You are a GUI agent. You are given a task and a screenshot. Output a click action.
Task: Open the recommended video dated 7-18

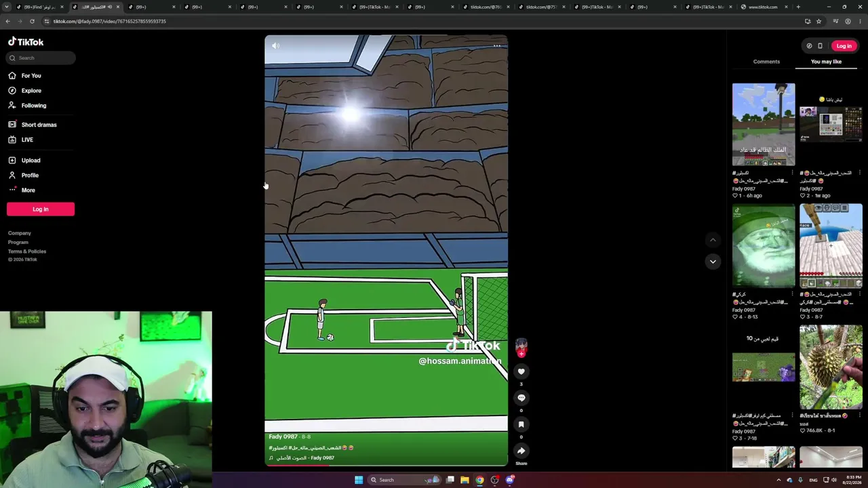764,367
